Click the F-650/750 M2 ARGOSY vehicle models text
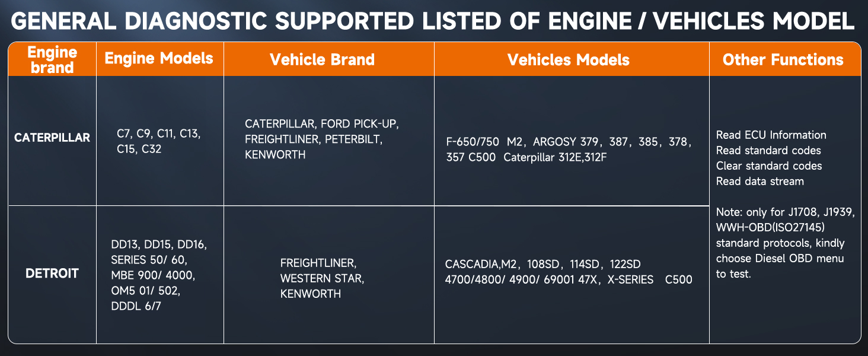Viewport: 868px width, 356px height. (569, 142)
